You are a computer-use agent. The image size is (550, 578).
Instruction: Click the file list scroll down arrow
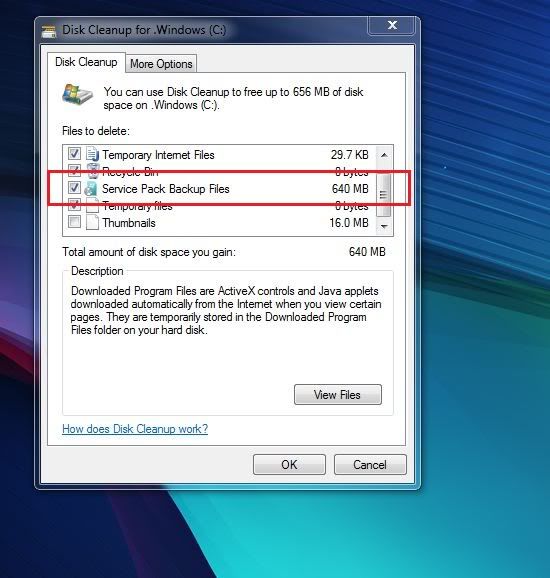click(x=384, y=226)
